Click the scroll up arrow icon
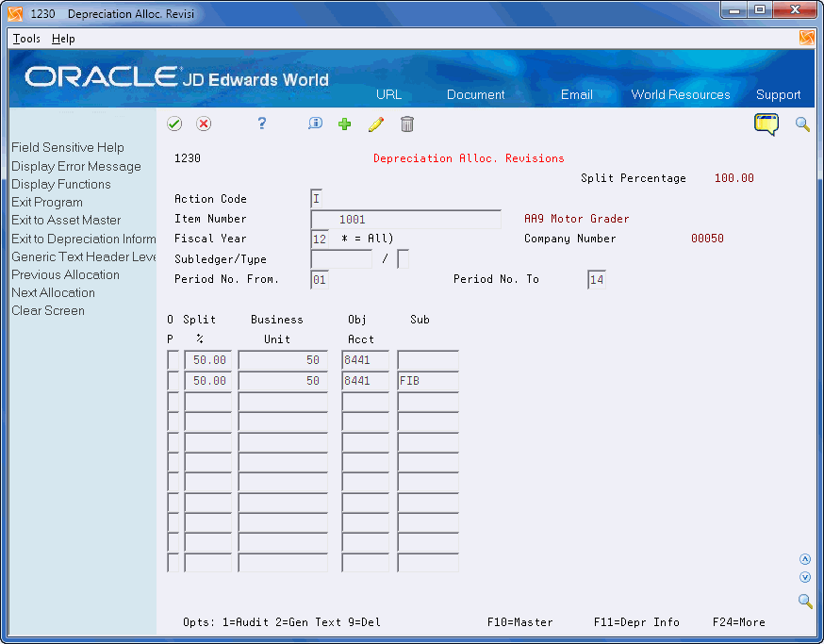 (x=804, y=559)
